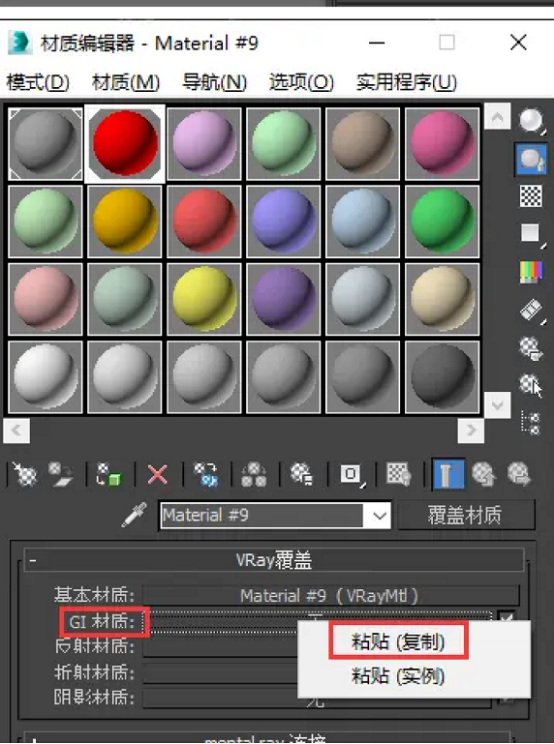Click the Sample Type sphere icon
The image size is (554, 744).
[x=531, y=121]
